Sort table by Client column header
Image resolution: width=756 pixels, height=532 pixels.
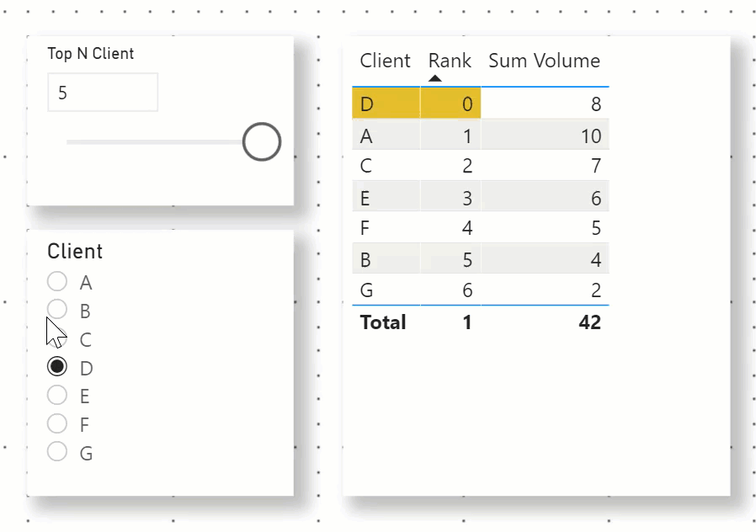[385, 61]
